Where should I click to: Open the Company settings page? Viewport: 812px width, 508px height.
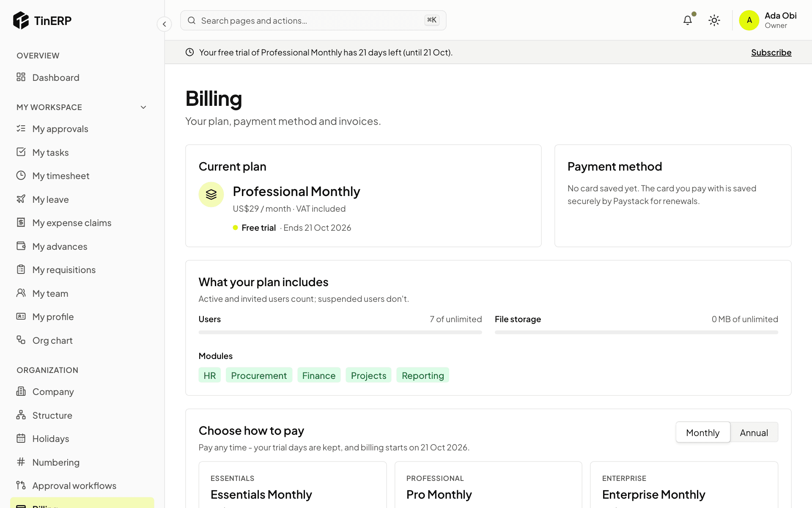[82, 391]
